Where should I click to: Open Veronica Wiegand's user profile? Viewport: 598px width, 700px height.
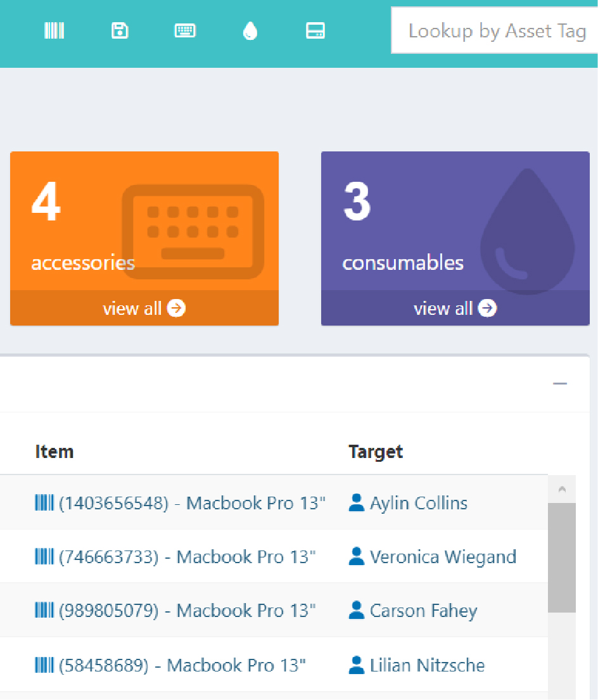443,556
